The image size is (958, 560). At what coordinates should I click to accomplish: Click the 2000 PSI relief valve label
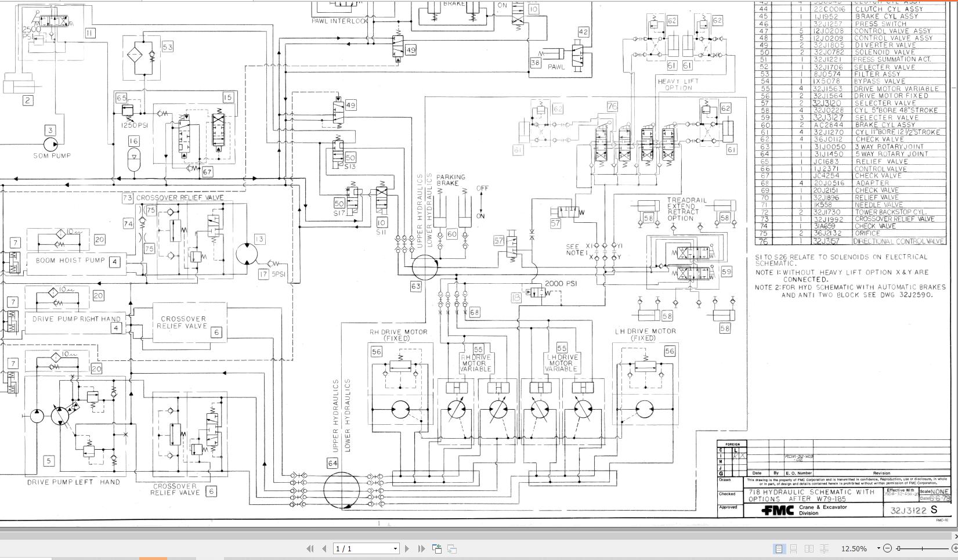click(561, 283)
